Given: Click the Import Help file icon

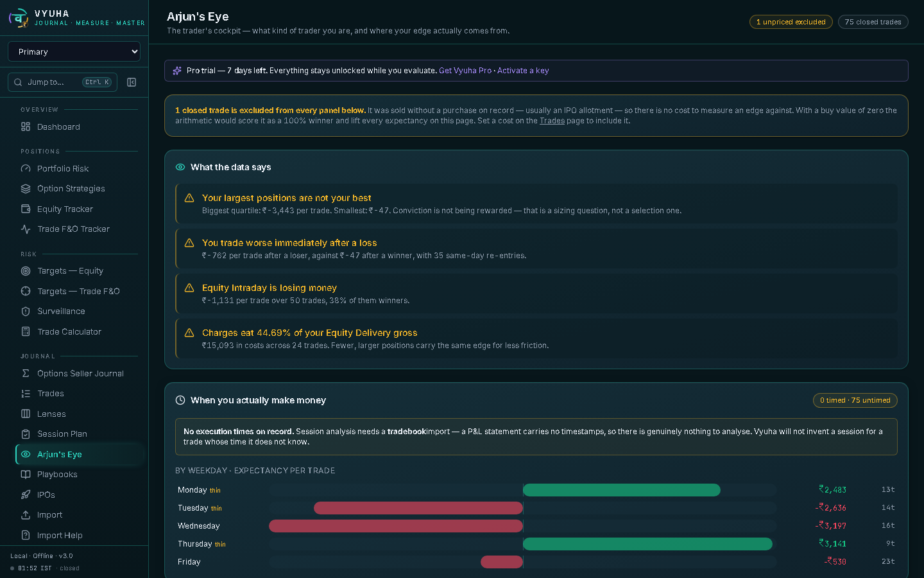Looking at the screenshot, I should [26, 536].
